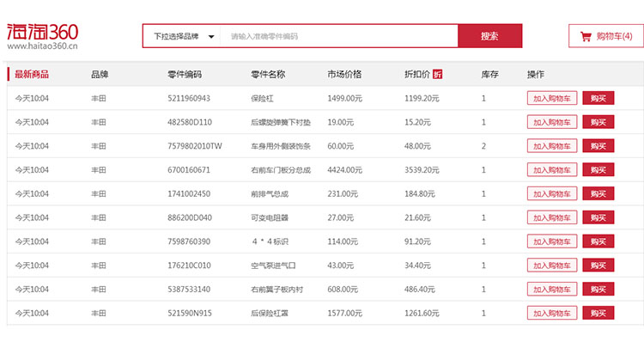Viewport: 644px width, 342px height.
Task: Select part code 886200D040
Action: [x=190, y=217]
